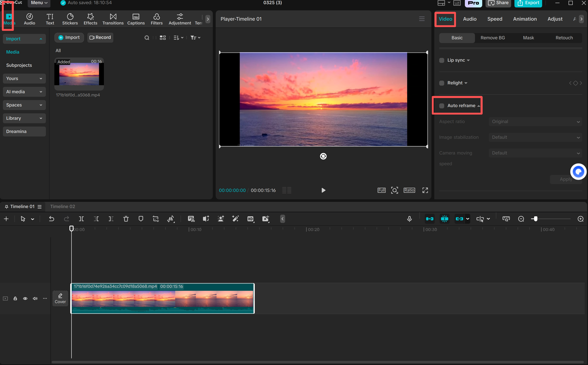Open the Transitions panel
588x365 pixels.
click(x=113, y=19)
